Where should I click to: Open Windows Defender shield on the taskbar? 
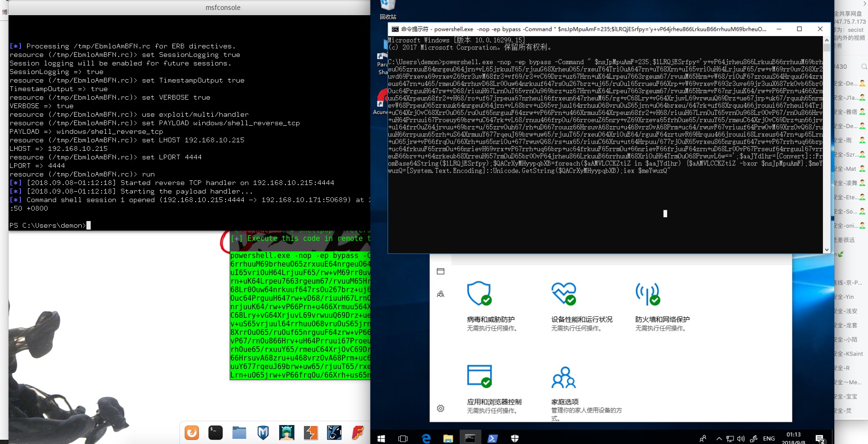click(515, 438)
